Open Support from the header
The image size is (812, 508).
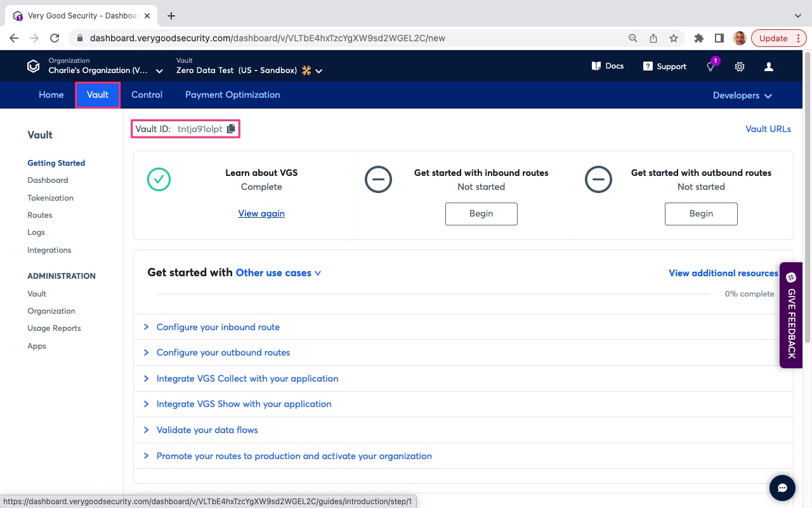pyautogui.click(x=665, y=66)
